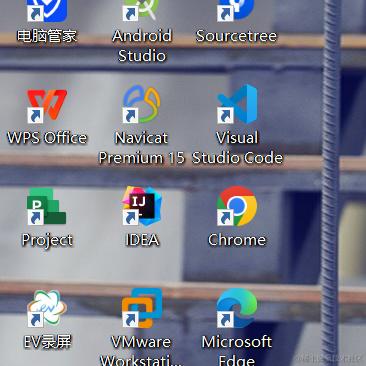
Task: Click the "Sourcetree" text label
Action: click(x=236, y=36)
